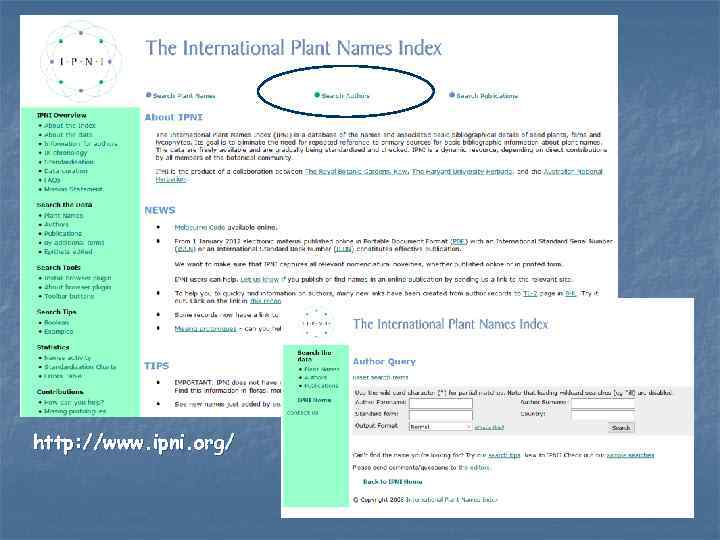Open the Output Format dropdown
Screen dimensions: 720x540
click(440, 427)
